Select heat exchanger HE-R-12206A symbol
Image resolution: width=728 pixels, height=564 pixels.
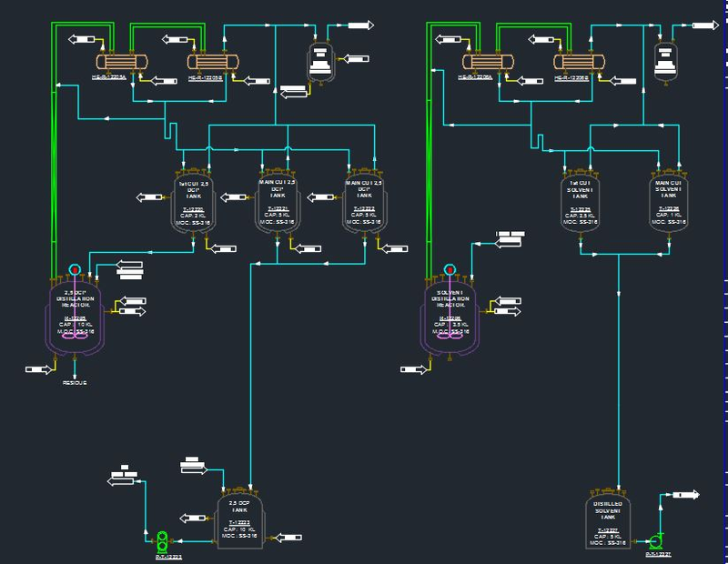click(x=490, y=62)
